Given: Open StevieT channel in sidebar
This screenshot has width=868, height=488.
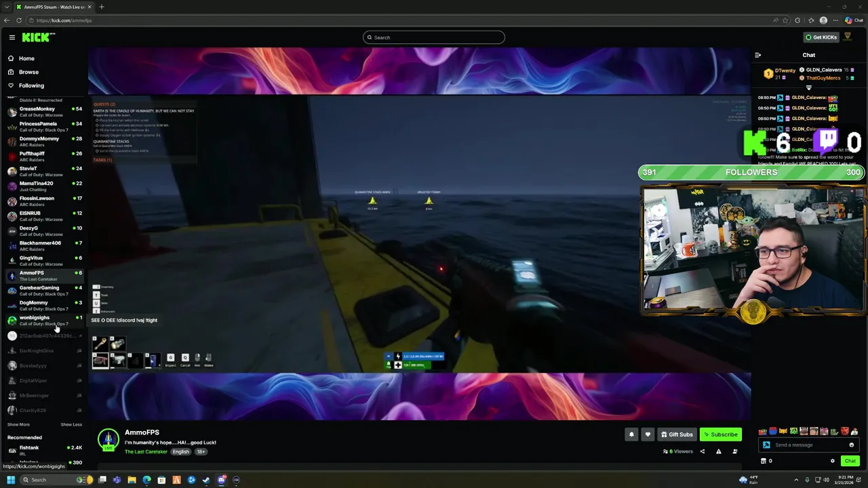Looking at the screenshot, I should (x=43, y=171).
